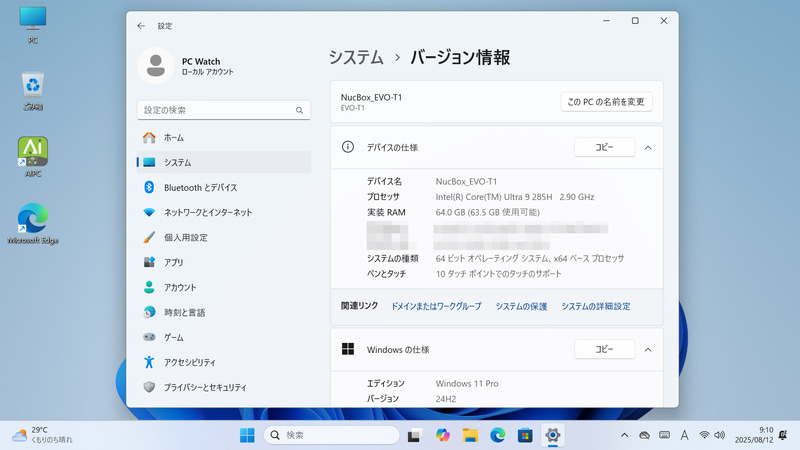The width and height of the screenshot is (800, 450).
Task: Open Edge from the taskbar
Action: [x=497, y=435]
